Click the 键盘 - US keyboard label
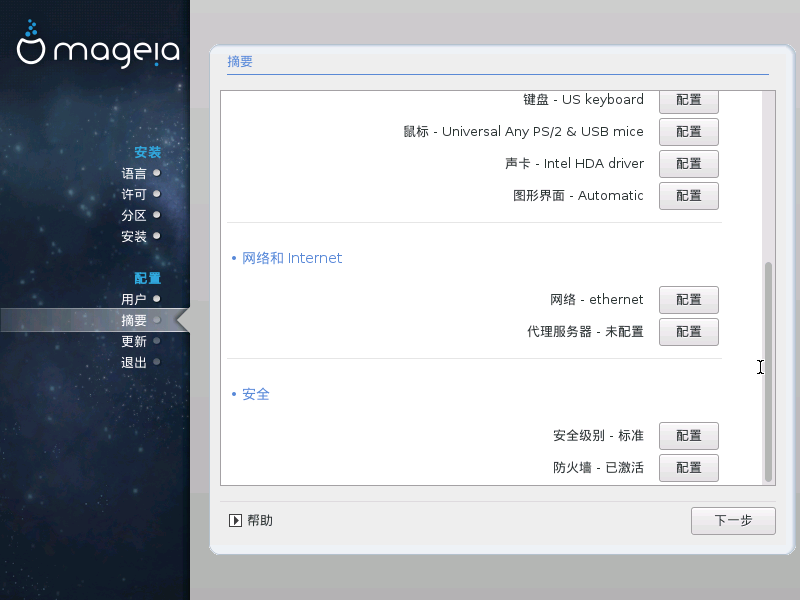800x600 pixels. (x=583, y=99)
